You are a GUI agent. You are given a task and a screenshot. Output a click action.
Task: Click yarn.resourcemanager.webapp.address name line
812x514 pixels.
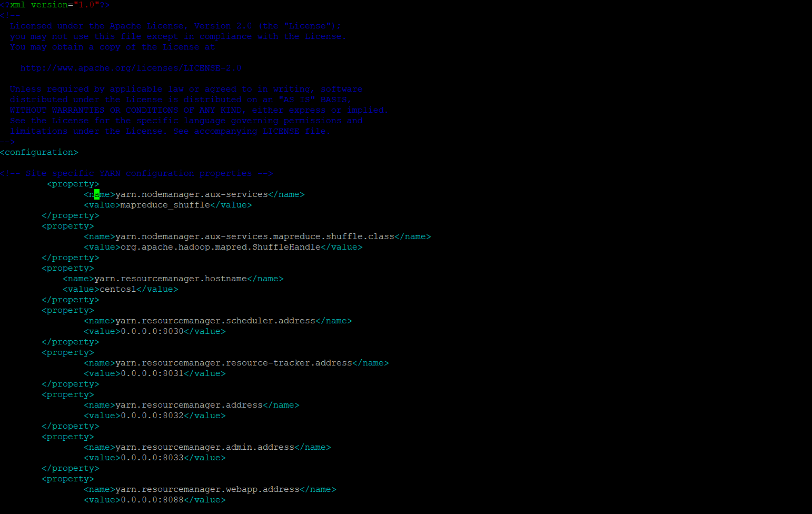(x=210, y=489)
